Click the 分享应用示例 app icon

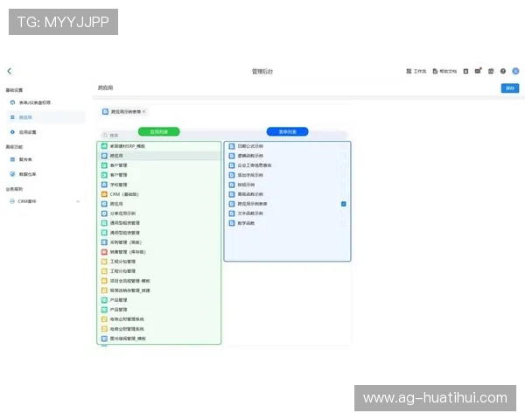click(104, 213)
